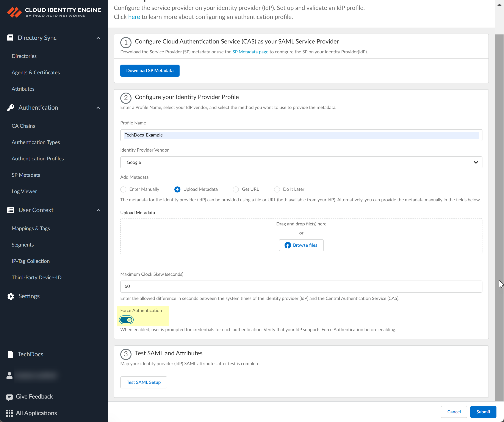The height and width of the screenshot is (422, 504).
Task: Choose the Get URL radio option
Action: (236, 189)
